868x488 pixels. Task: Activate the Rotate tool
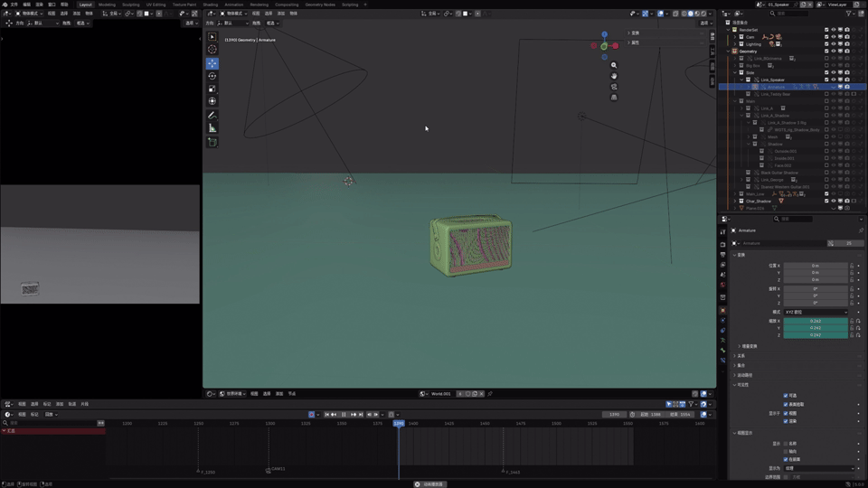coord(212,76)
